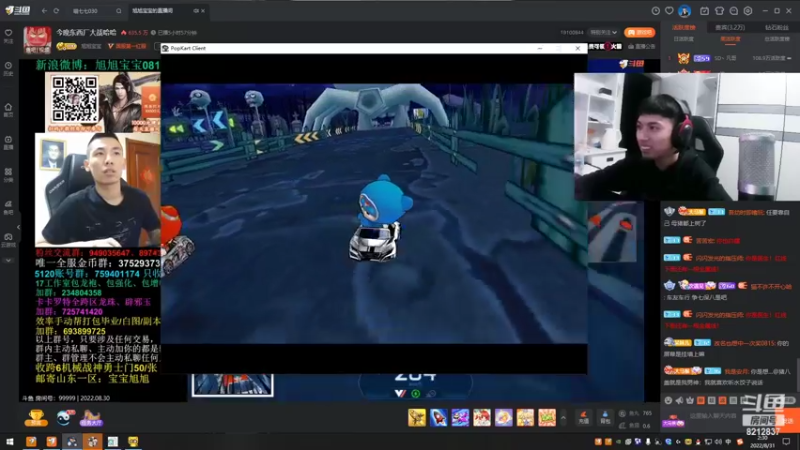Image resolution: width=800 pixels, height=450 pixels.
Task: Expand the special follow dropdown
Action: click(x=604, y=33)
